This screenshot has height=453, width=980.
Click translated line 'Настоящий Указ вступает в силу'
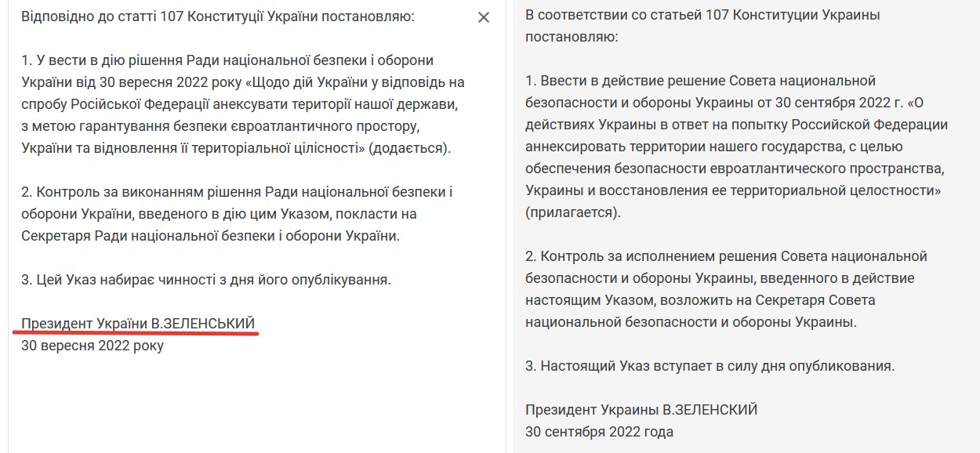point(710,365)
